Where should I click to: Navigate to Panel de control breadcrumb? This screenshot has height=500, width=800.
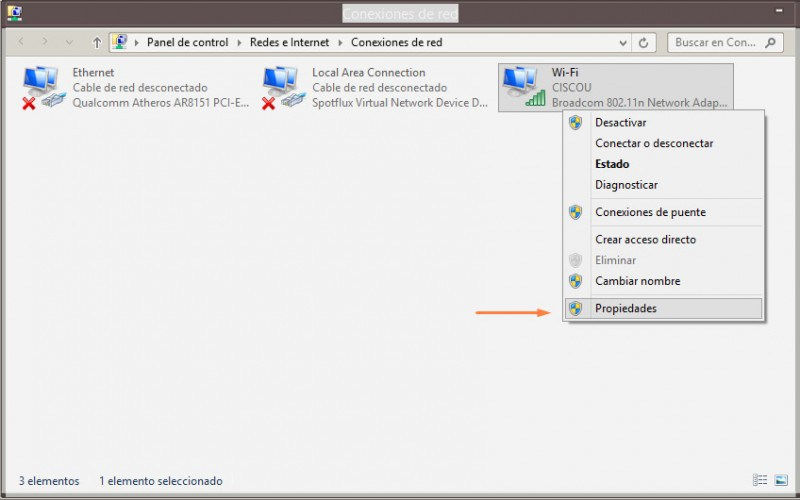(187, 42)
